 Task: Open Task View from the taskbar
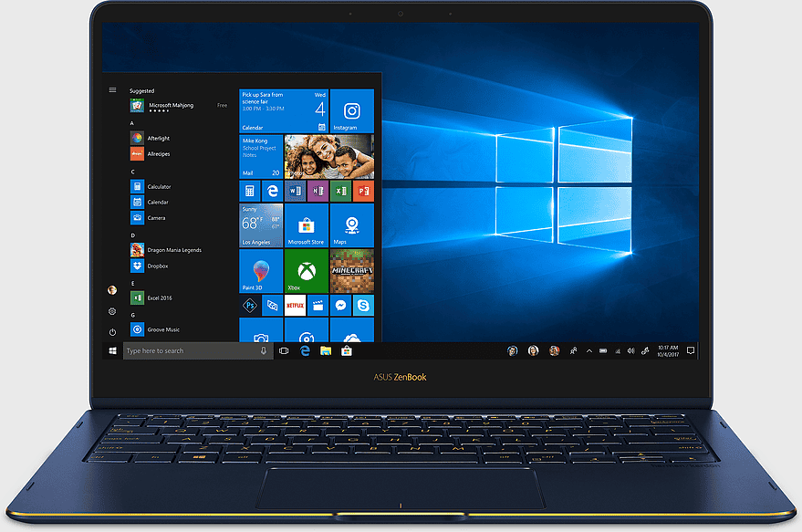[284, 351]
